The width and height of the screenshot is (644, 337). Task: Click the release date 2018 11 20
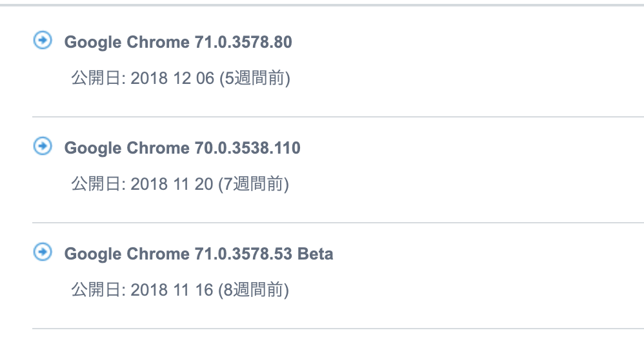pos(172,184)
